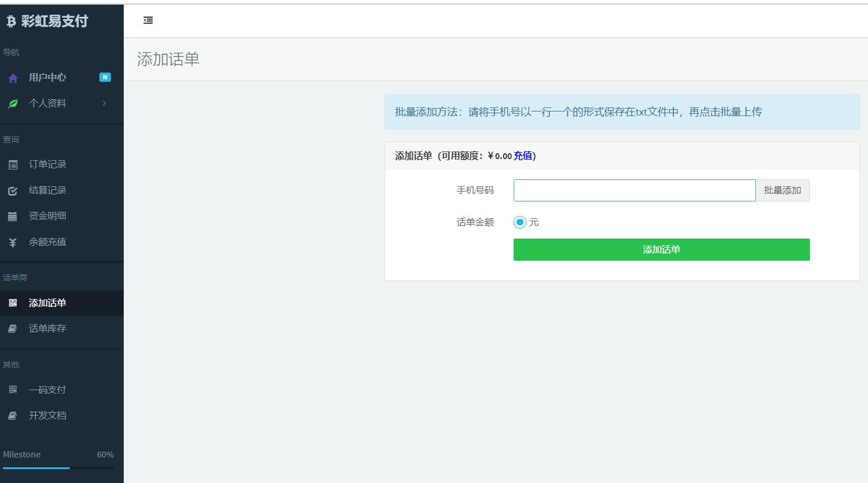Viewport: 868px width, 483px height.
Task: Click the 话单金额 label
Action: tap(475, 222)
